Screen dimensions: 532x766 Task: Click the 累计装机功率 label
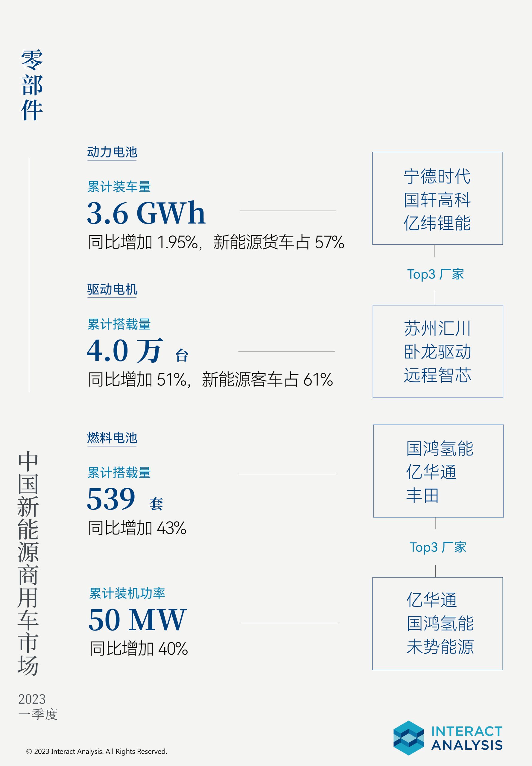(x=127, y=593)
